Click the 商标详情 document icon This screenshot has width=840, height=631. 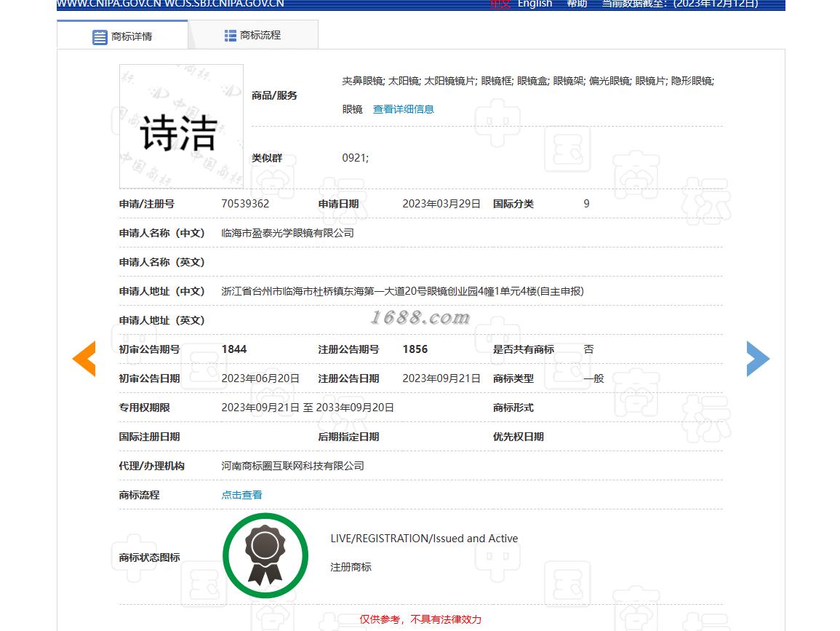100,37
